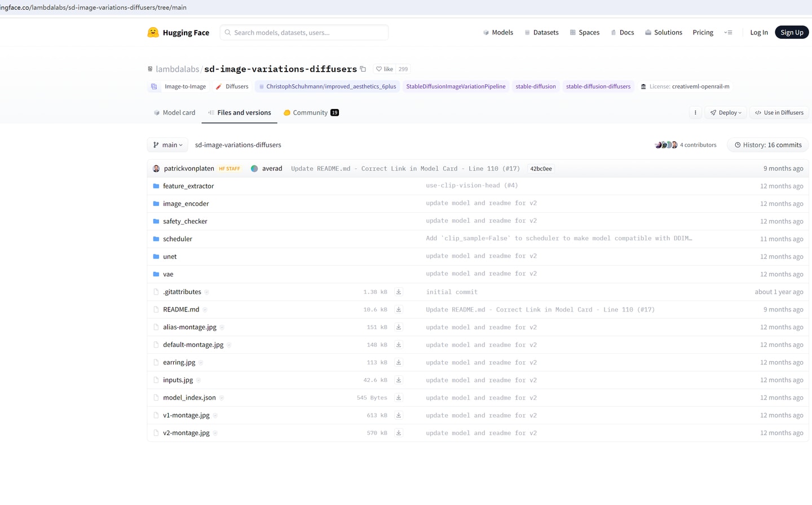Click the search magnifier icon
The width and height of the screenshot is (812, 505).
pyautogui.click(x=228, y=33)
